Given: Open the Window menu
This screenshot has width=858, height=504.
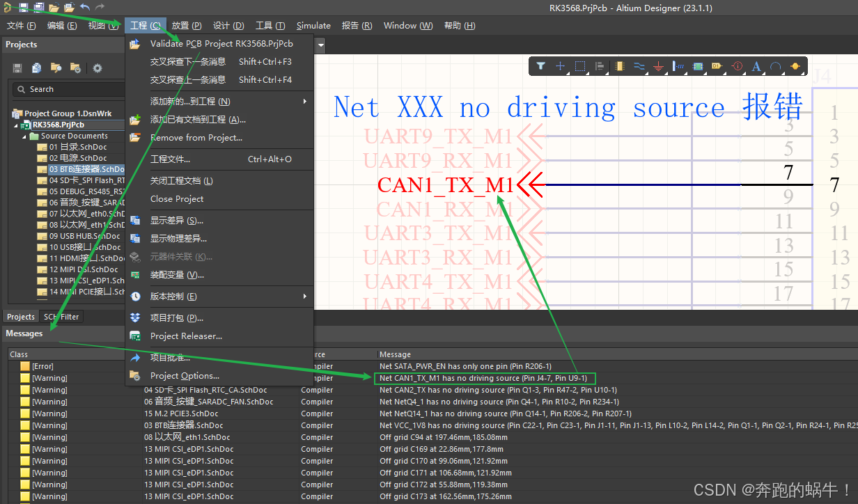Looking at the screenshot, I should (x=408, y=26).
